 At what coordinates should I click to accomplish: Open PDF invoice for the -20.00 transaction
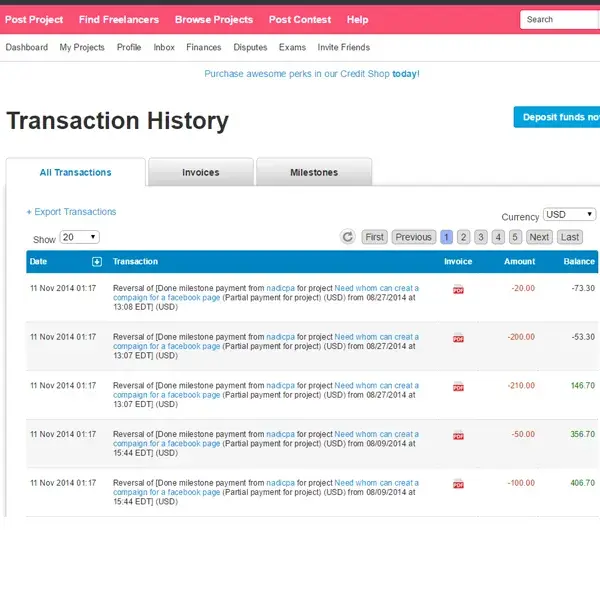459,290
